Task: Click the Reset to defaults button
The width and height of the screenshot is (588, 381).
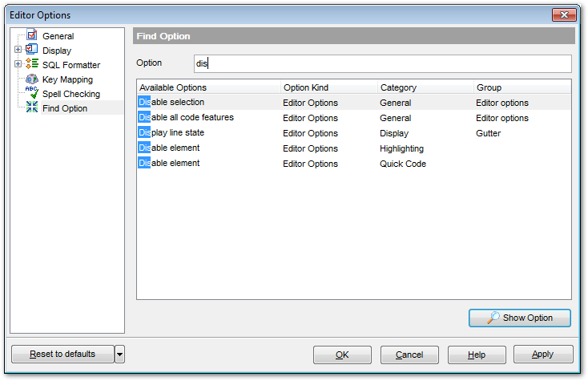Action: [62, 354]
